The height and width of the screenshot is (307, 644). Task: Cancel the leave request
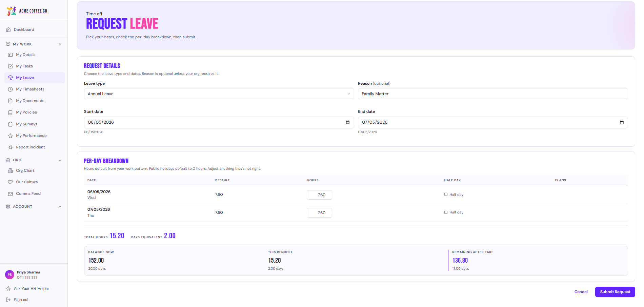[x=581, y=292]
